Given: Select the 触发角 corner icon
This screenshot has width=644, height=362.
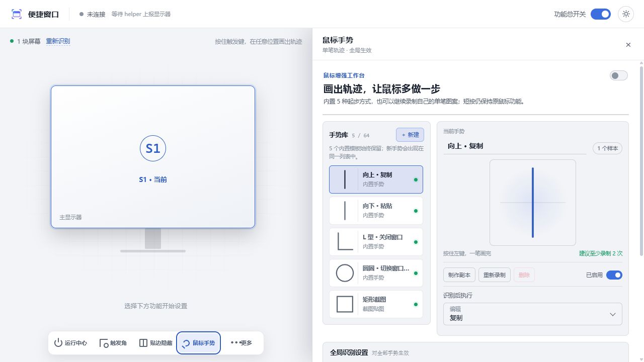Looking at the screenshot, I should (x=104, y=343).
